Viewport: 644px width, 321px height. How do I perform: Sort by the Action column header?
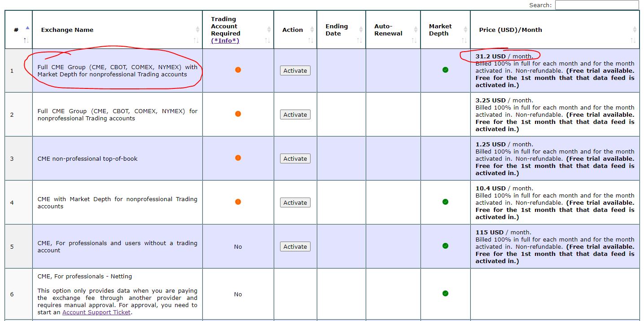tap(295, 30)
